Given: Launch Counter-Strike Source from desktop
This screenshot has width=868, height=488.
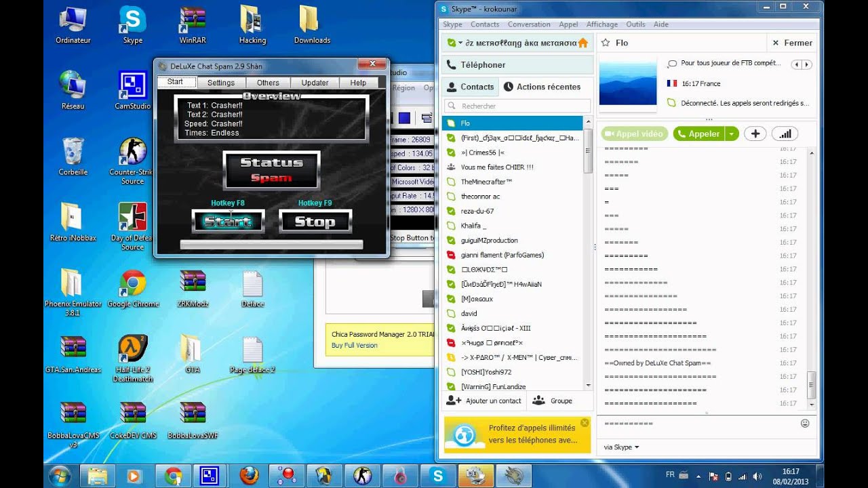Looking at the screenshot, I should pos(133,161).
